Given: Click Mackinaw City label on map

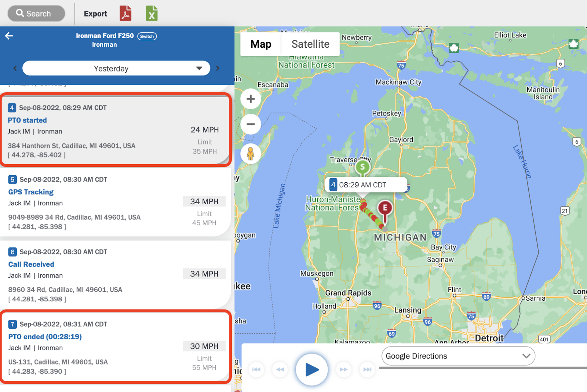Looking at the screenshot, I should (x=398, y=82).
